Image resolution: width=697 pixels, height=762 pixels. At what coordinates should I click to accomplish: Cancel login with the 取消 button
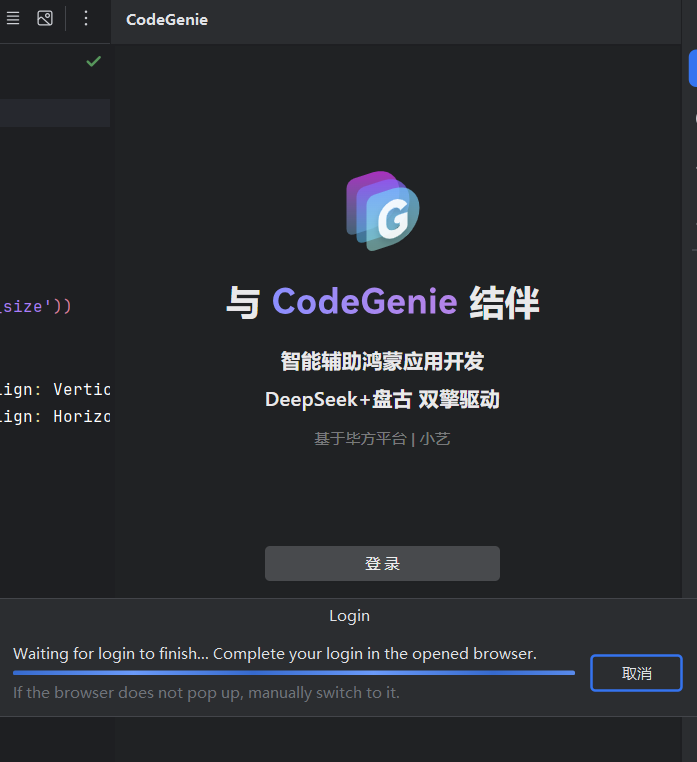636,673
